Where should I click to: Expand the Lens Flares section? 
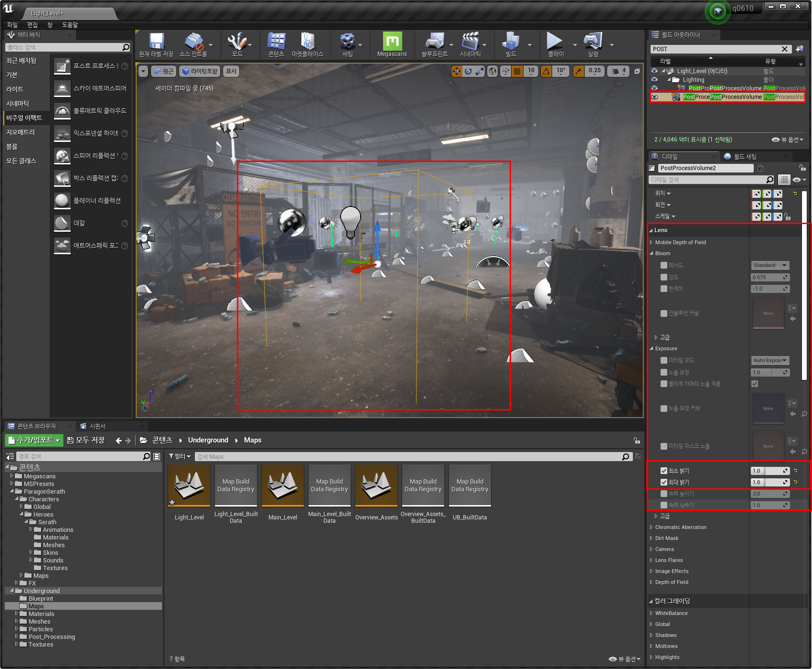point(652,560)
